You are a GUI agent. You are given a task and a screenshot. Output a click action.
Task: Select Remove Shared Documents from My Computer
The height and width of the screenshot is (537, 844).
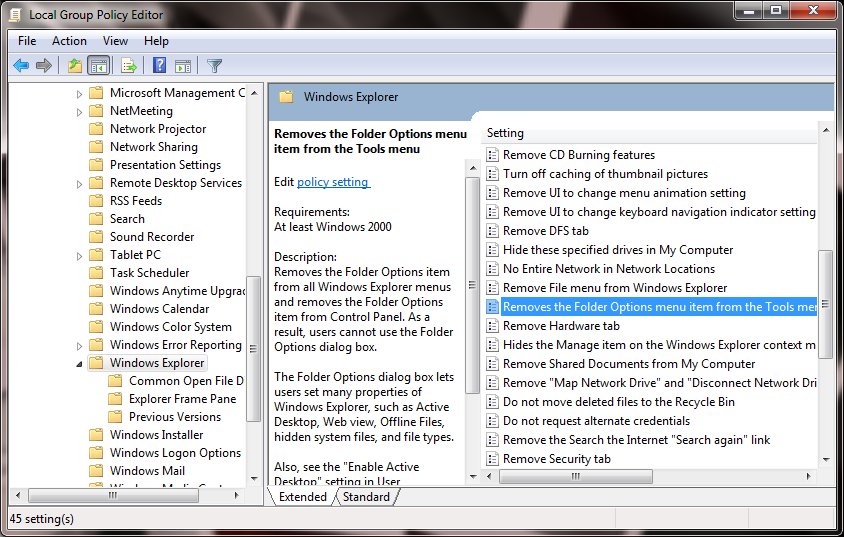[629, 364]
